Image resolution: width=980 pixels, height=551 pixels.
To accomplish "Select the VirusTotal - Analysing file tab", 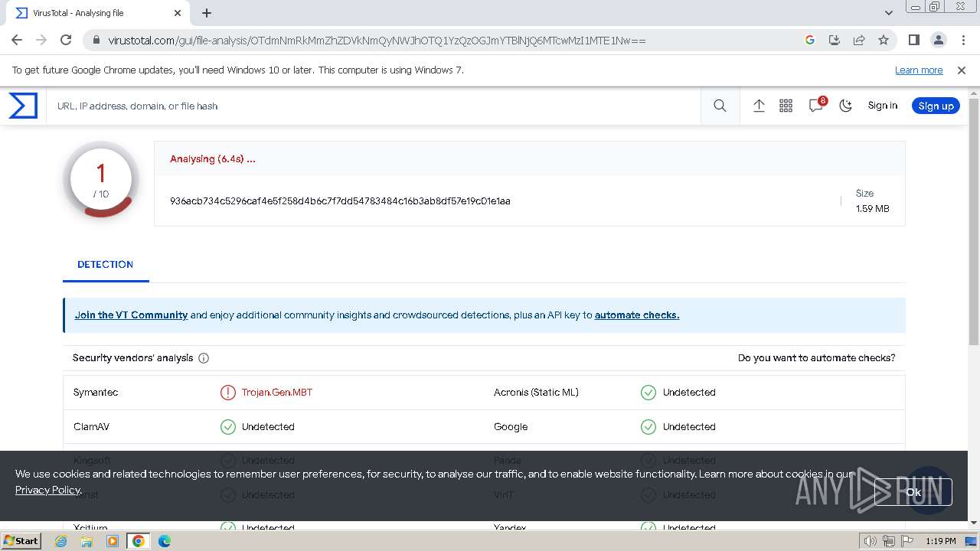I will point(98,13).
